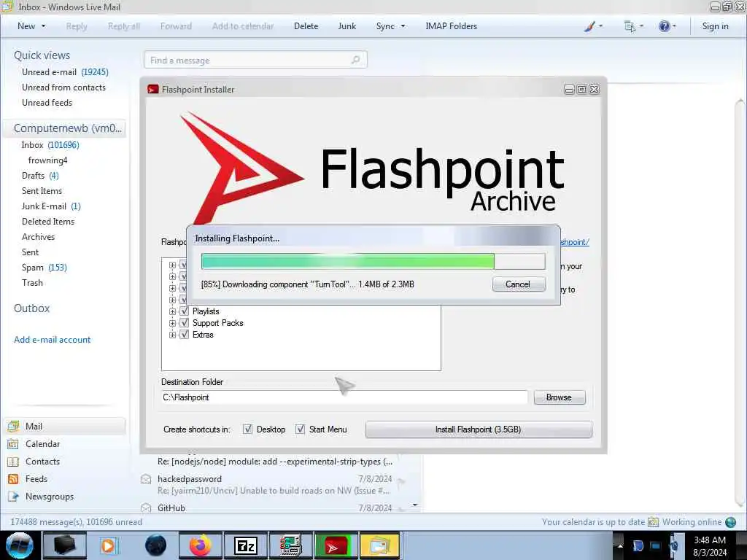Viewport: 747px width, 560px height.
Task: Open Calendar via its sidebar icon
Action: (13, 444)
